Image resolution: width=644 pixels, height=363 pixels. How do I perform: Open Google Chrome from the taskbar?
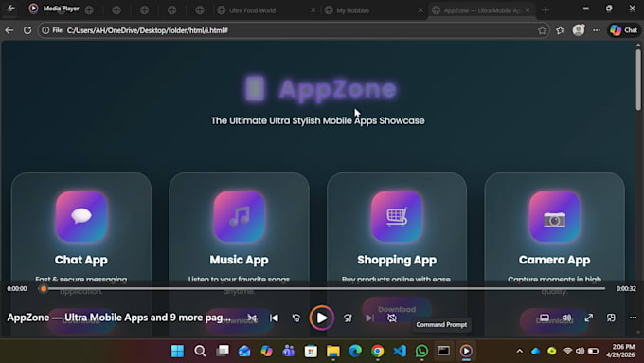click(378, 351)
